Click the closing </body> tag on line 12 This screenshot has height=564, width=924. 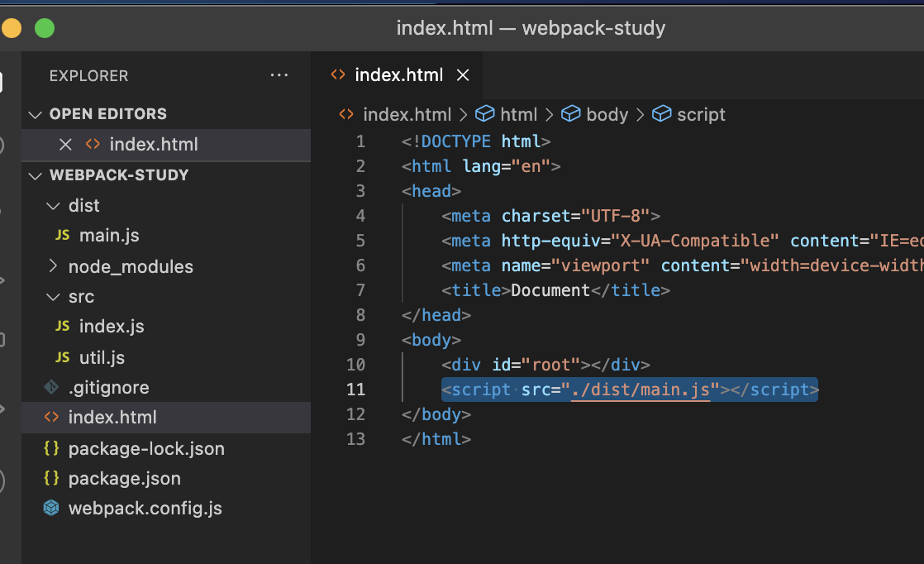[x=436, y=415]
